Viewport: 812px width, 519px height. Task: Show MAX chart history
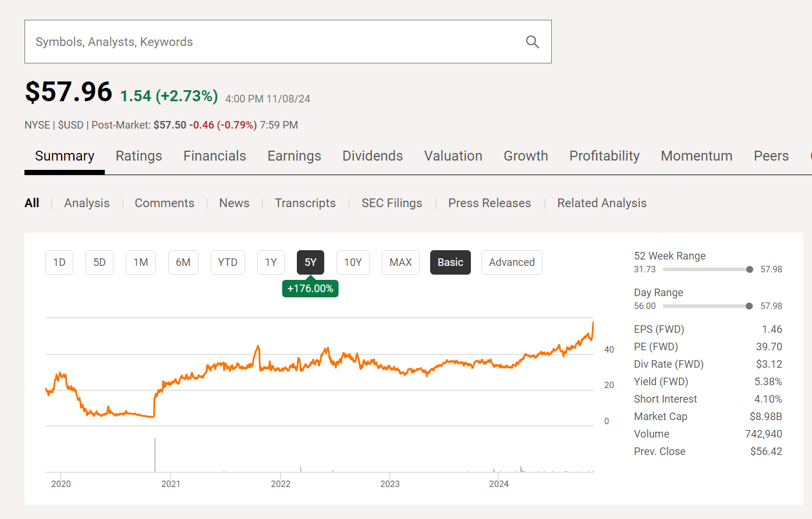pyautogui.click(x=400, y=262)
